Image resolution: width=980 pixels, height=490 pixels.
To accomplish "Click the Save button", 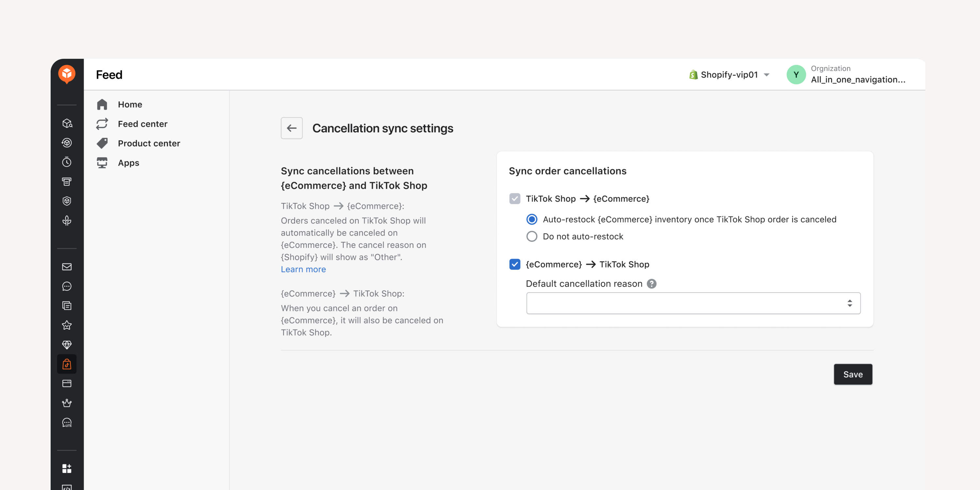I will point(853,374).
